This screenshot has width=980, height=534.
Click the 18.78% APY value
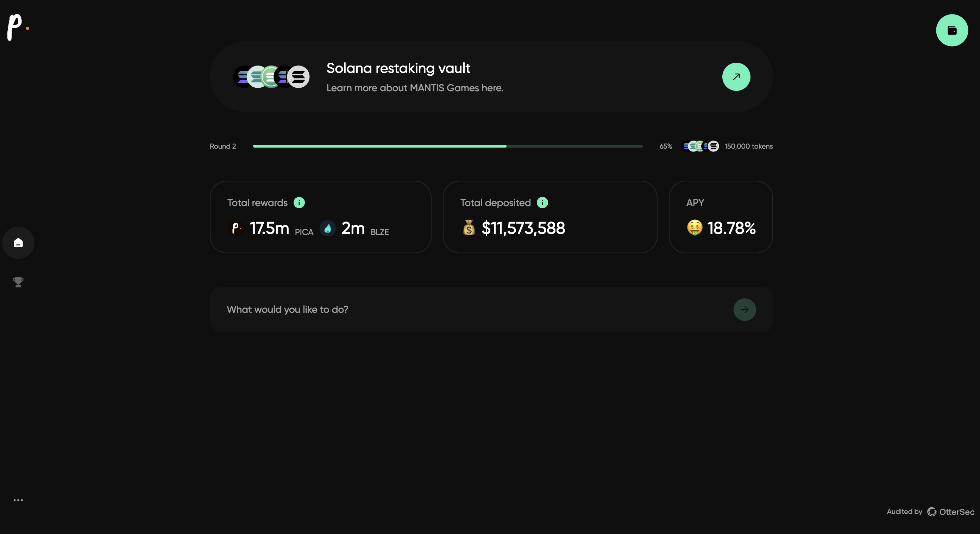tap(731, 228)
